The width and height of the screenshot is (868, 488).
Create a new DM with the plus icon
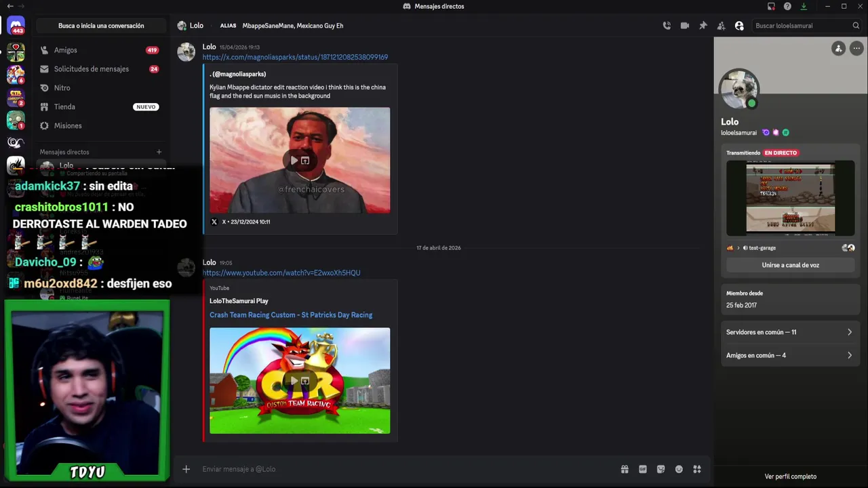(159, 152)
